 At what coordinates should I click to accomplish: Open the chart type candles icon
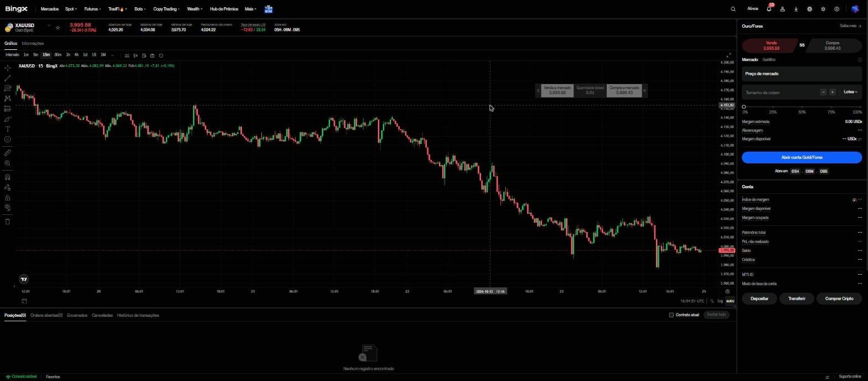135,55
